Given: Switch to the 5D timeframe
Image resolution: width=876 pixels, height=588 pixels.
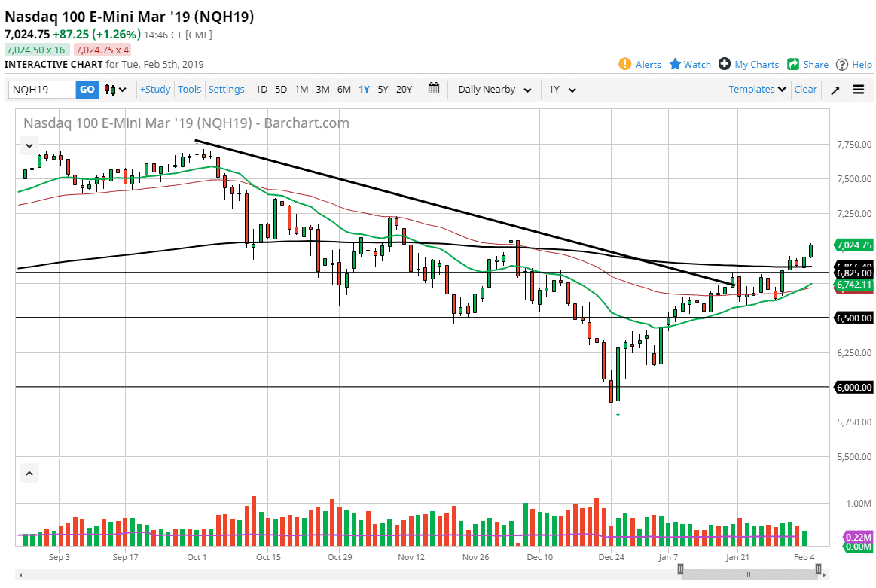Looking at the screenshot, I should point(281,89).
